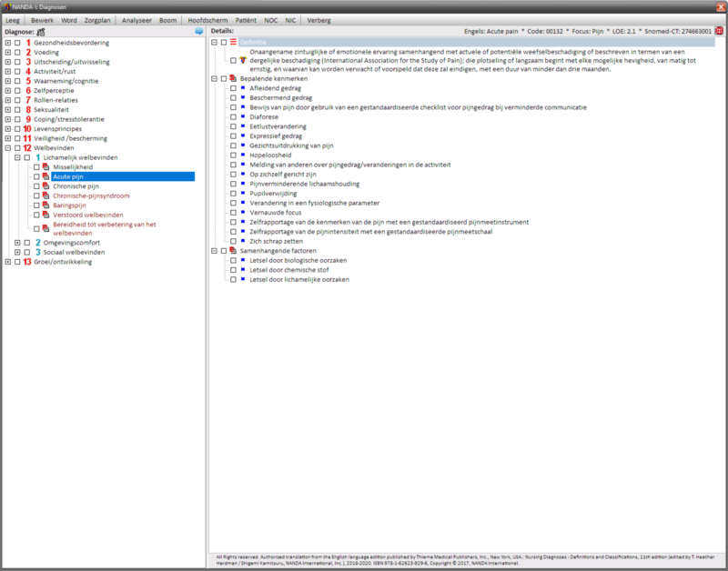The width and height of the screenshot is (728, 571).
Task: Open the Zorgplan menu
Action: [x=99, y=19]
